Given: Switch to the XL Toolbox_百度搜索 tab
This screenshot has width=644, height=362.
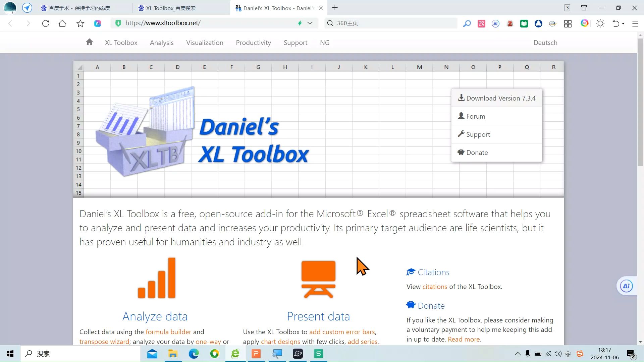Looking at the screenshot, I should (181, 8).
